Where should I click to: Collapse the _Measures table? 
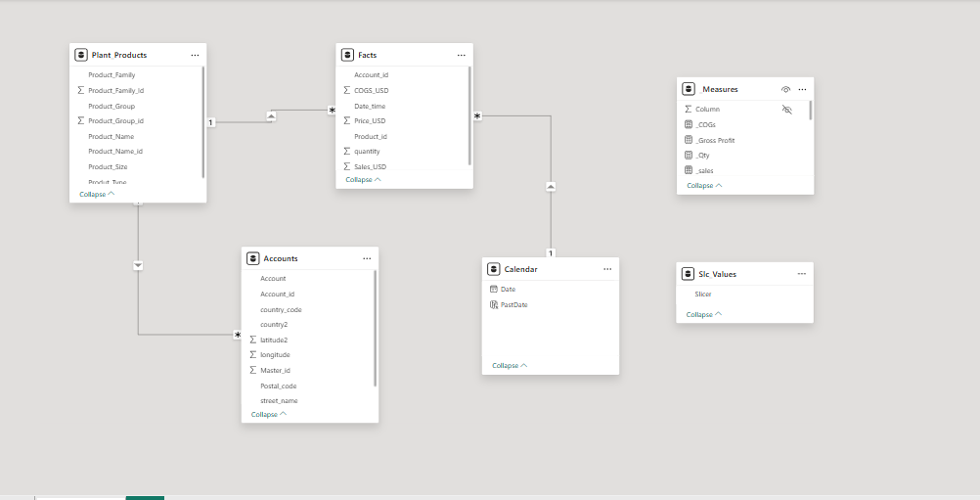click(704, 186)
